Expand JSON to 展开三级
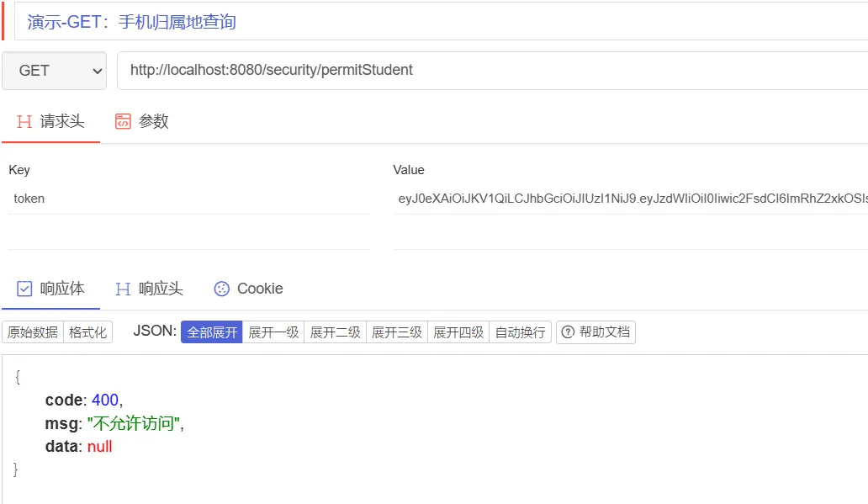Image resolution: width=868 pixels, height=504 pixels. click(397, 332)
